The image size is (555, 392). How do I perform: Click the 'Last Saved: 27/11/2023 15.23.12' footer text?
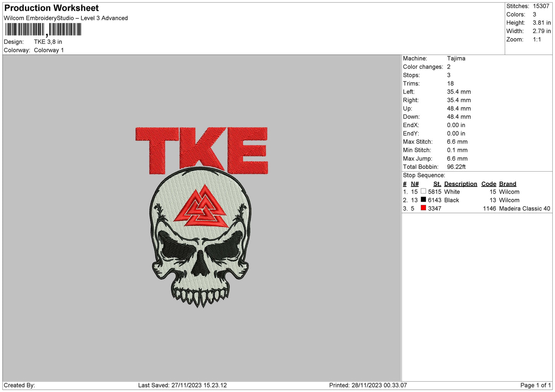tap(182, 385)
